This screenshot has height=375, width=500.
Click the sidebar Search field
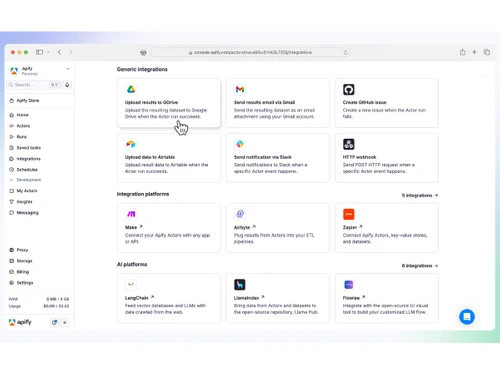(34, 85)
